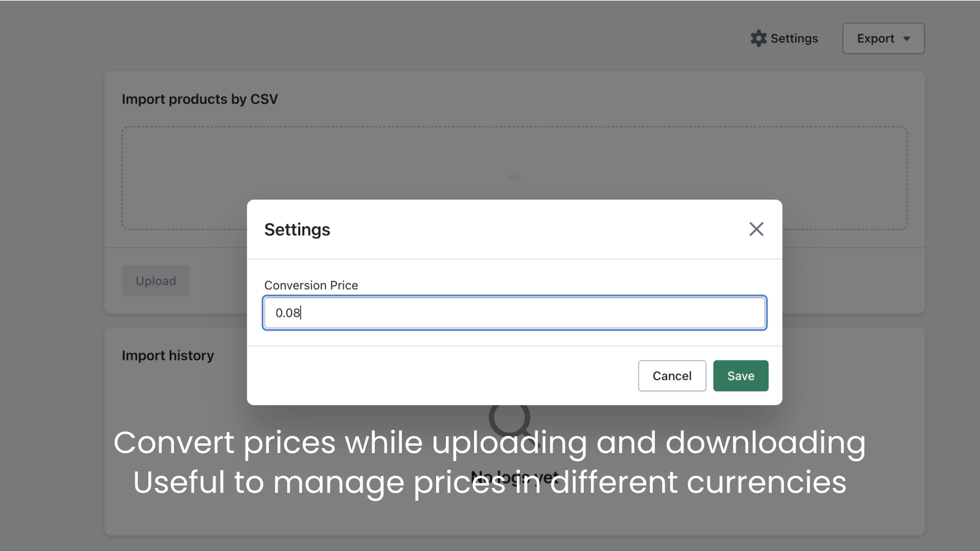Click the close icon in the Settings dialog
The height and width of the screenshot is (551, 980).
pos(756,228)
